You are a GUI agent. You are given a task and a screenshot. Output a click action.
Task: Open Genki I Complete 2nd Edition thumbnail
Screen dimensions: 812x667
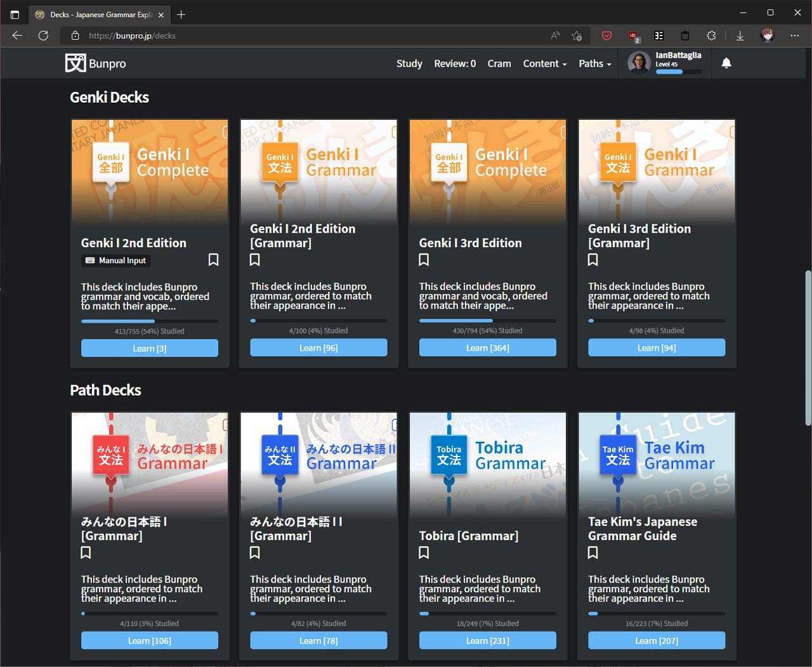click(150, 171)
